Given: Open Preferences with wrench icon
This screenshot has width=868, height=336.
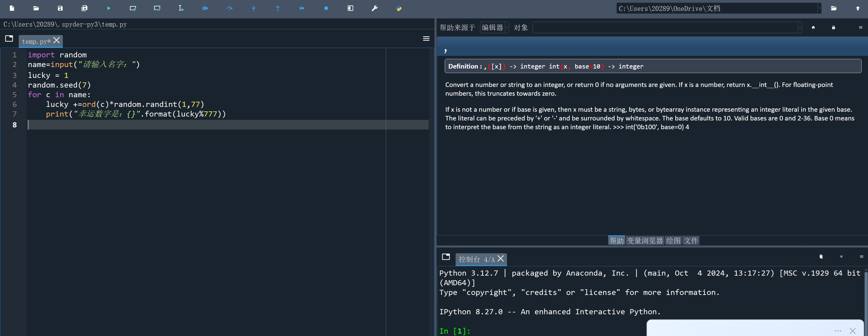Looking at the screenshot, I should [374, 8].
